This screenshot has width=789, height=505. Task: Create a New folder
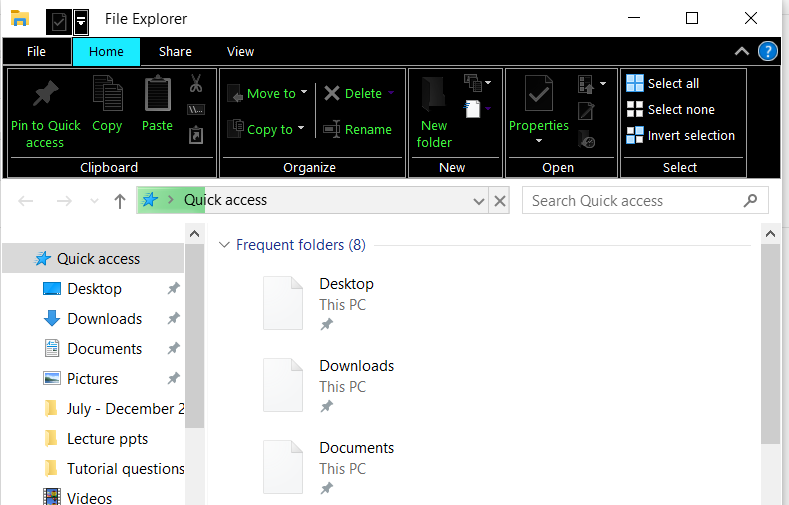[434, 113]
